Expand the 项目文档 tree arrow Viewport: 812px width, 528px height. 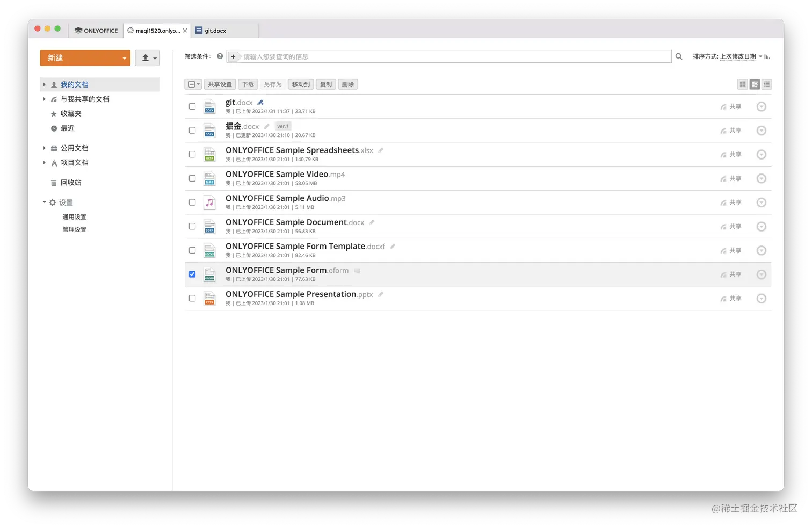point(44,162)
